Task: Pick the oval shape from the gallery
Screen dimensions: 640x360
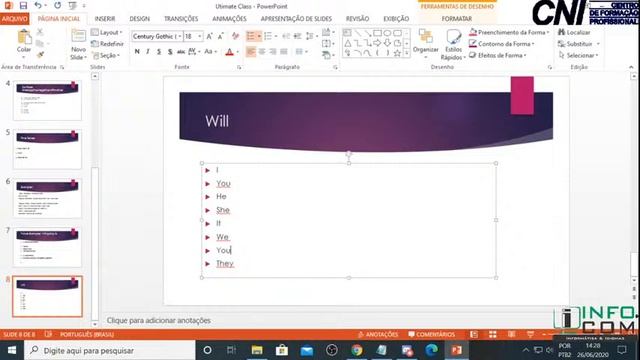Action: pyautogui.click(x=387, y=33)
